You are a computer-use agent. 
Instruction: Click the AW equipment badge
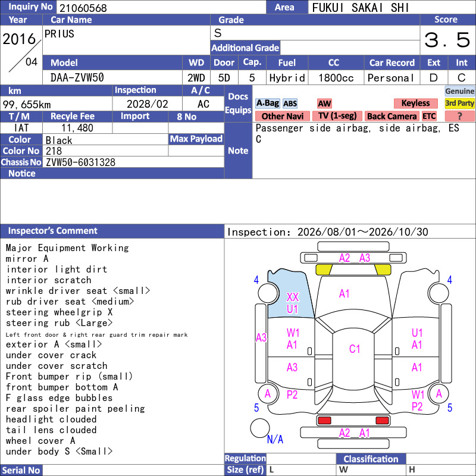tap(324, 104)
